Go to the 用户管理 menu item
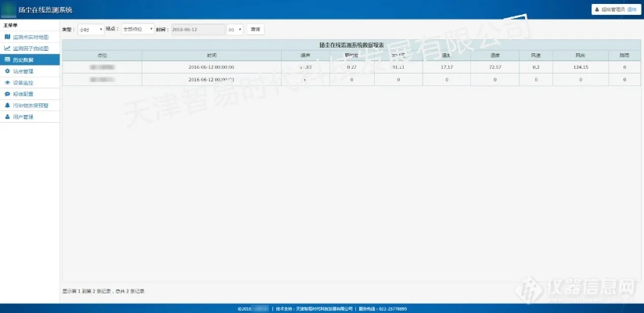The image size is (644, 313). click(23, 117)
